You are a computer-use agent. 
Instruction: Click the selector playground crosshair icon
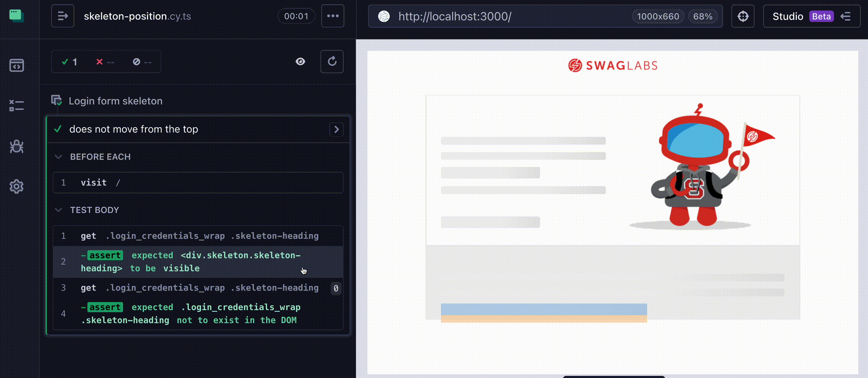[x=743, y=16]
